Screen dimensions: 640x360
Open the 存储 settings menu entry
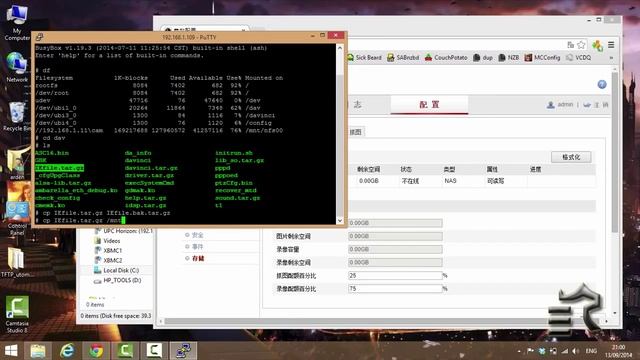tap(198, 258)
